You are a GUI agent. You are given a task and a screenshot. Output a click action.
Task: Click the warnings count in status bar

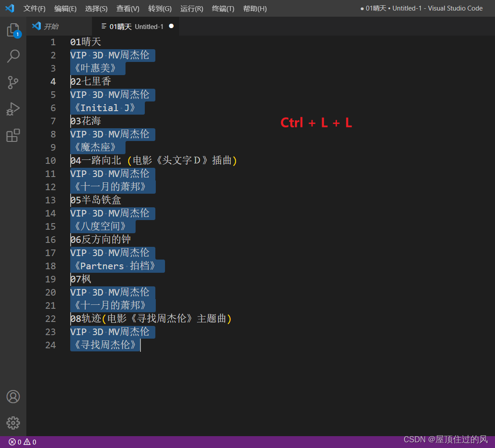click(x=30, y=442)
